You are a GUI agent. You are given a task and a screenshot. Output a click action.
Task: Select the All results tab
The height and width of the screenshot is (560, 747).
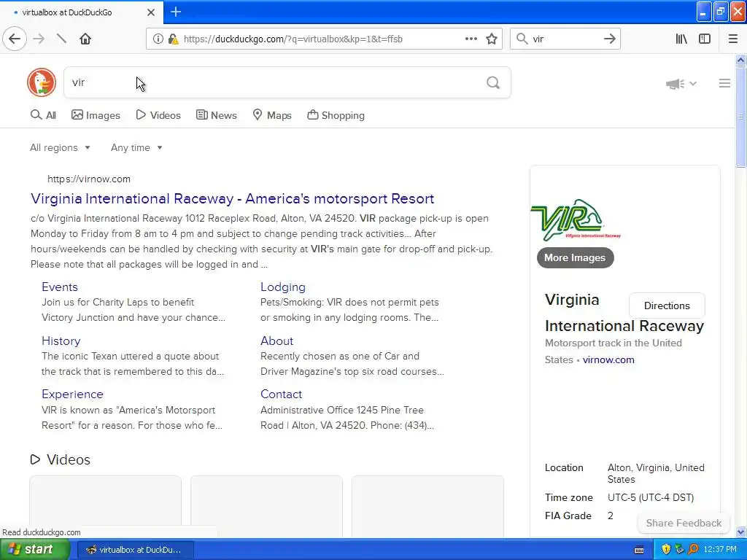pos(43,115)
